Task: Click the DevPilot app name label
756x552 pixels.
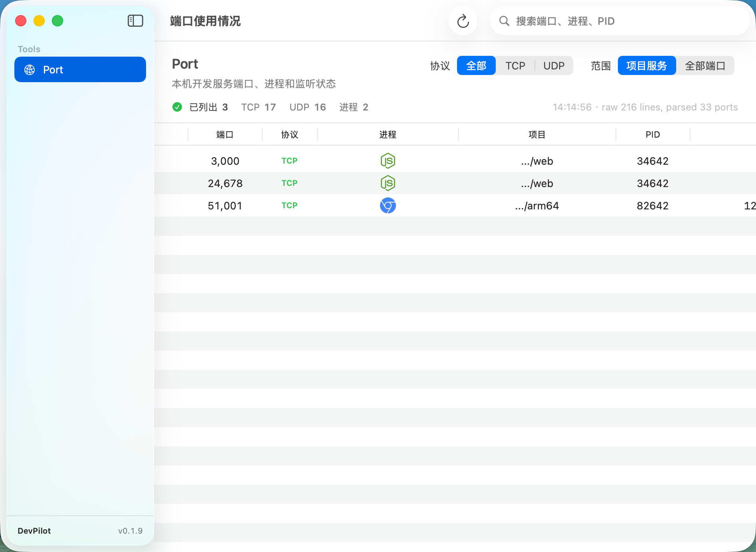Action: (x=34, y=531)
